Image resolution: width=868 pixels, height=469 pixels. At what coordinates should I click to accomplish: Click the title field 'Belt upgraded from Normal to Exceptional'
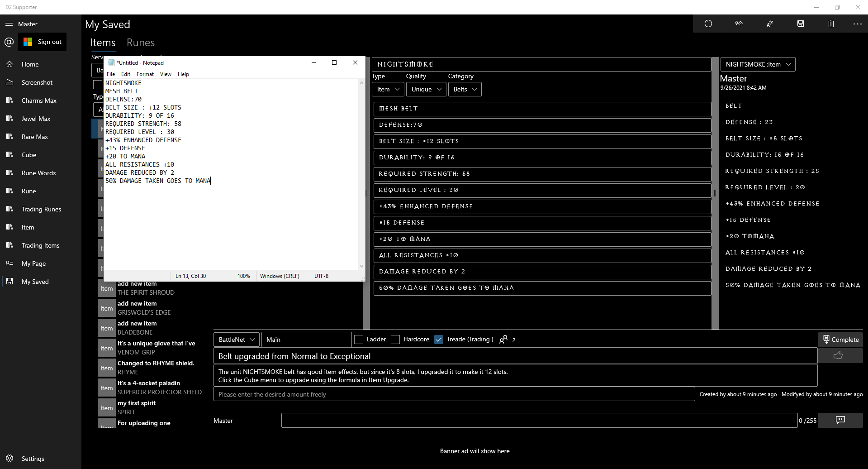(515, 356)
